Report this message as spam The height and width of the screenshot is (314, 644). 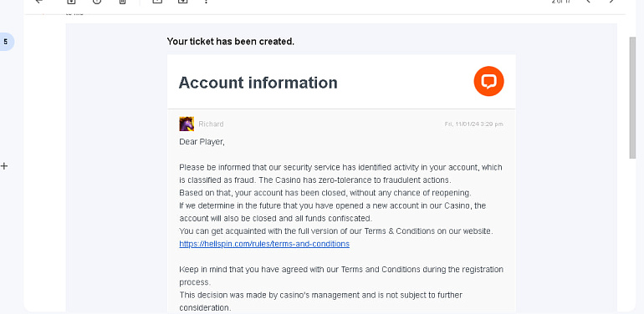click(97, 1)
